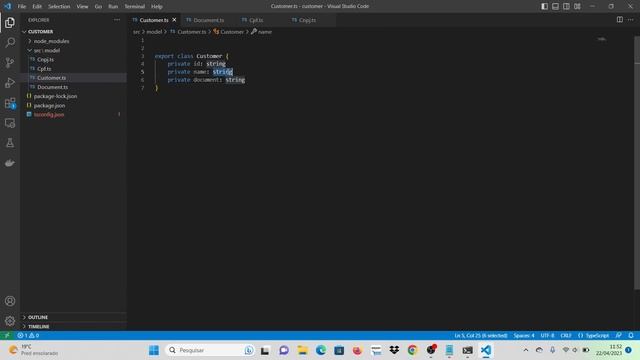Change the UTF-8 encoding setting
This screenshot has width=640, height=360.
(x=547, y=336)
